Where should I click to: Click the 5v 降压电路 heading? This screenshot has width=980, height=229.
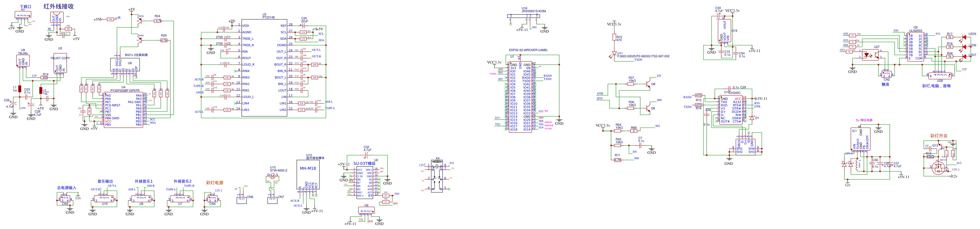(x=864, y=120)
